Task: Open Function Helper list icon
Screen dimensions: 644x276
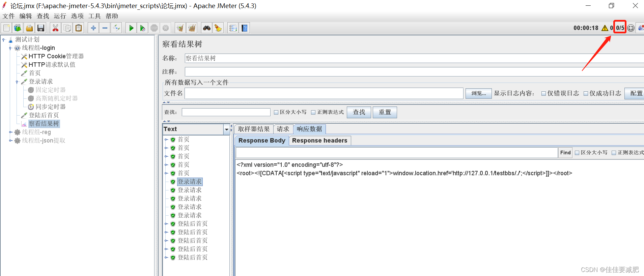Action: (233, 28)
